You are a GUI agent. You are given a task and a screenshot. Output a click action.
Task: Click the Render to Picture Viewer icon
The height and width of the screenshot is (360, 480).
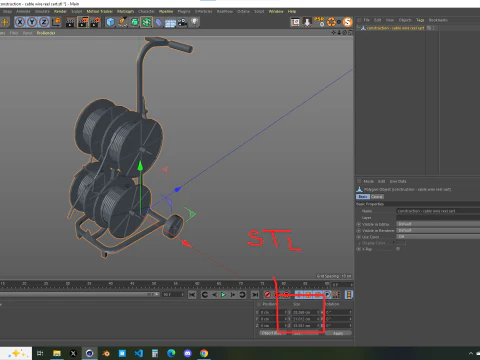tap(83, 22)
